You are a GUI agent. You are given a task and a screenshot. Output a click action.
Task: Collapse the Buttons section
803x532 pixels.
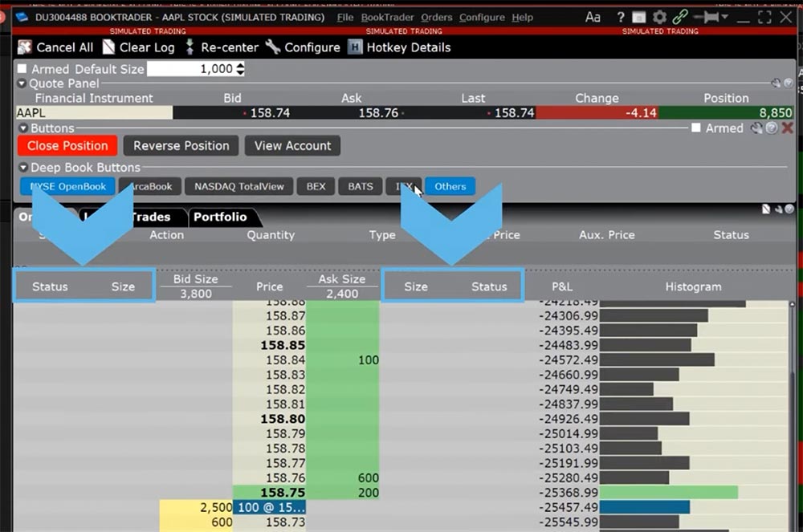(x=22, y=128)
